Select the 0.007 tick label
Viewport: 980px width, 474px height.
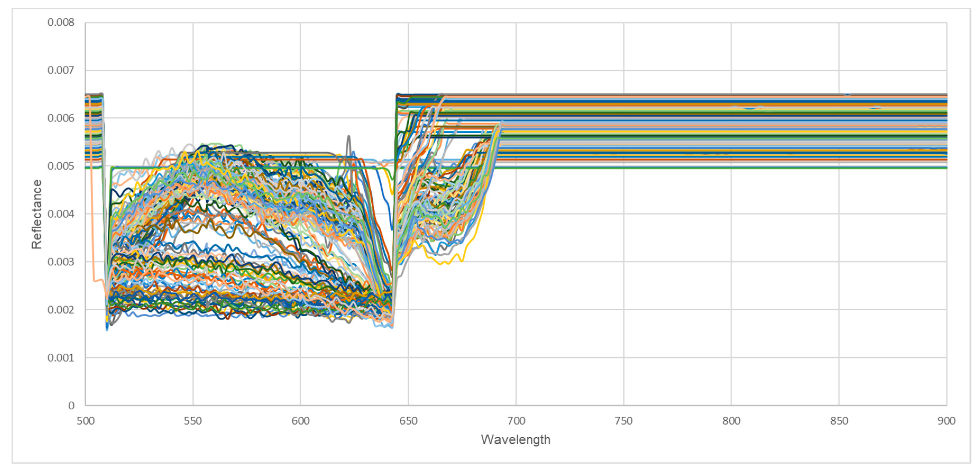point(61,70)
